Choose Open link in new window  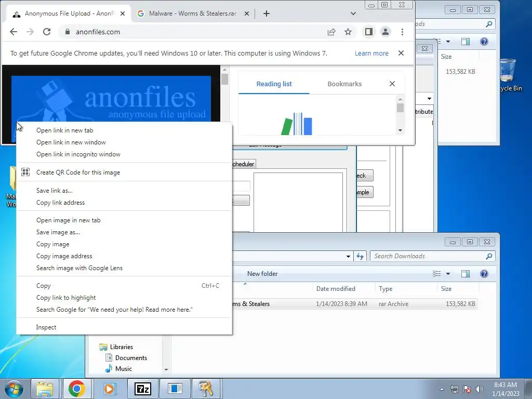pyautogui.click(x=124, y=142)
